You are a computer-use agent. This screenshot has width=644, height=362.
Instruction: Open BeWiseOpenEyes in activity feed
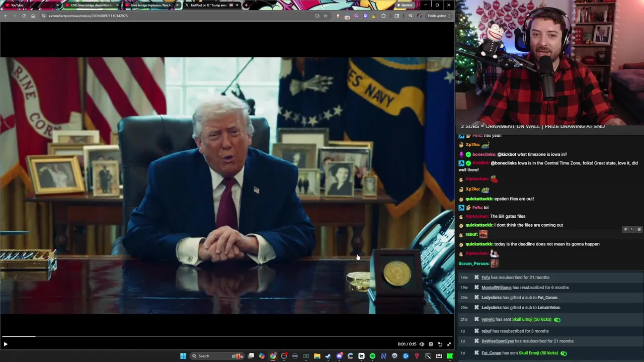tap(498, 341)
